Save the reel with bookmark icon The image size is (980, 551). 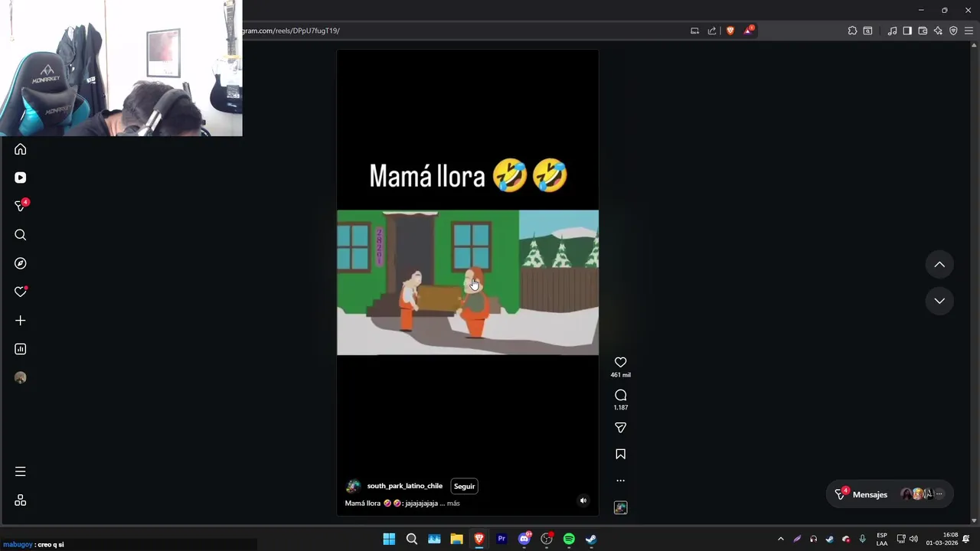(x=621, y=455)
